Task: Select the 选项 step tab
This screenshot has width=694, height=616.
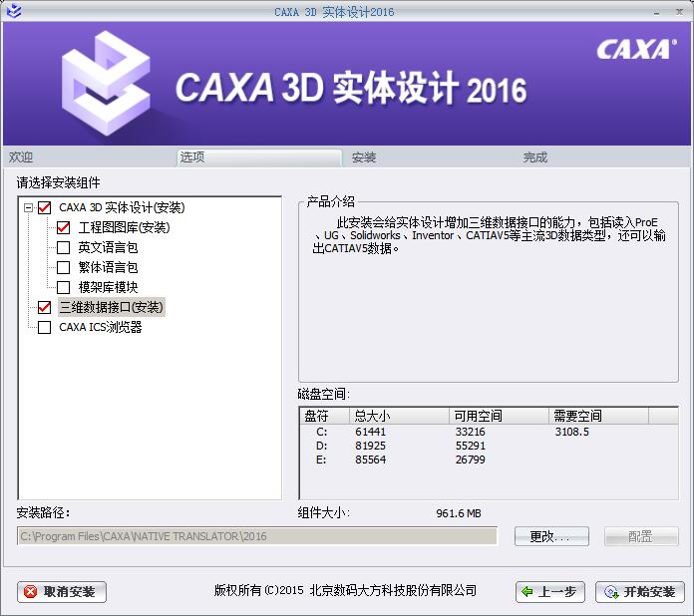Action: 259,157
